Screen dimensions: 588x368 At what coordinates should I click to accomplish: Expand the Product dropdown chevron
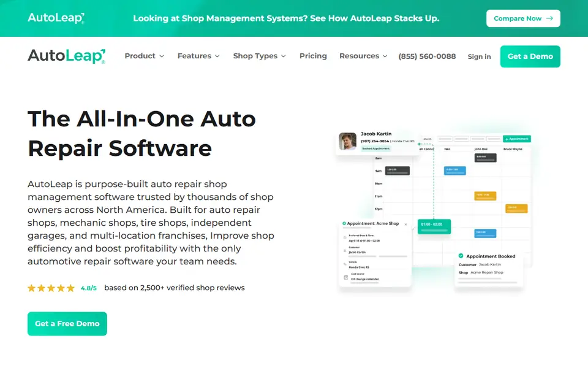tap(162, 56)
